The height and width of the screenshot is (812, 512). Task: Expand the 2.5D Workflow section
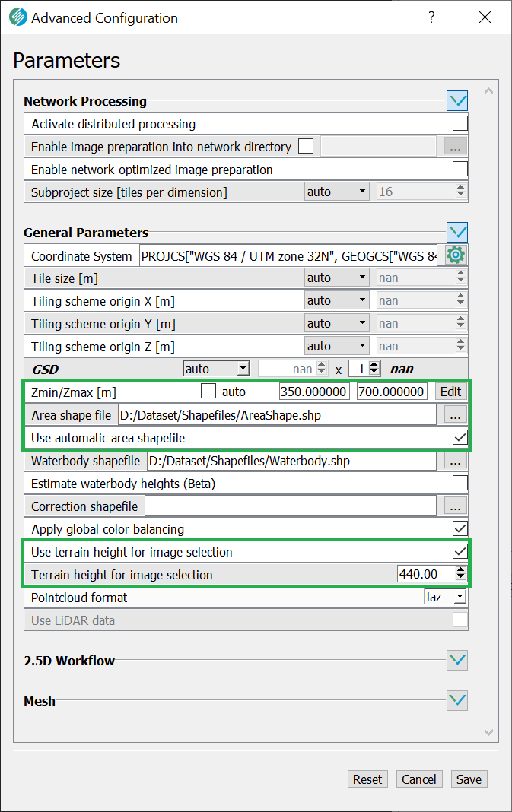(457, 660)
